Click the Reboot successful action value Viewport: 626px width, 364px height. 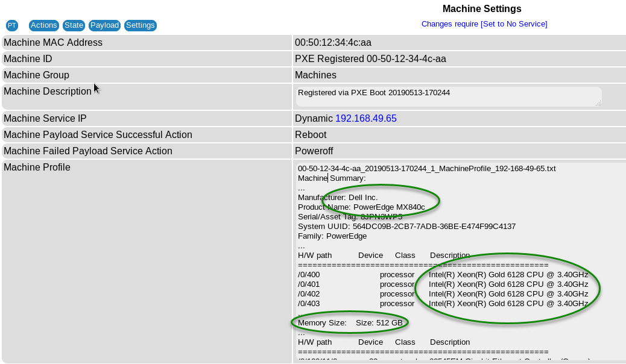[x=311, y=135]
